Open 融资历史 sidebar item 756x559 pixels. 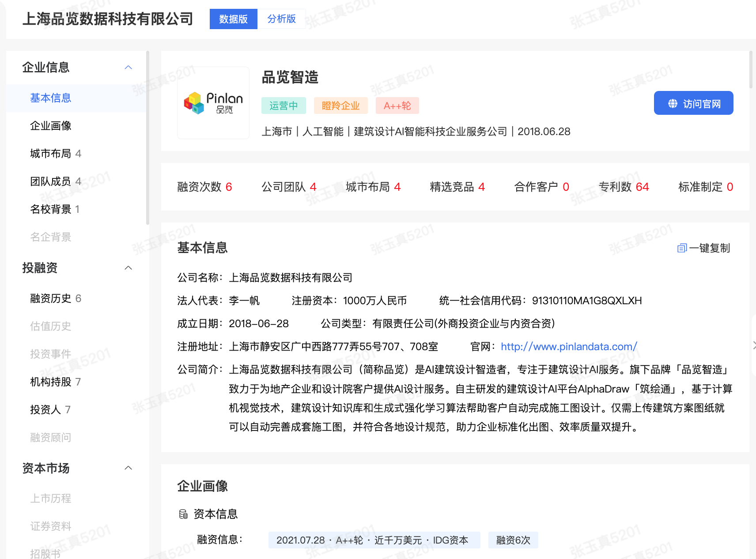pyautogui.click(x=56, y=298)
